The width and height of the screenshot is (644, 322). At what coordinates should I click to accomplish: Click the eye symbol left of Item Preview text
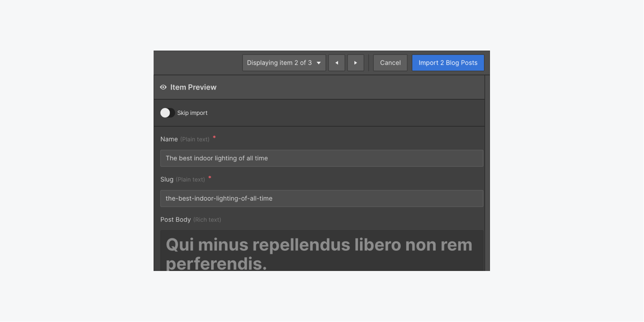pyautogui.click(x=163, y=87)
